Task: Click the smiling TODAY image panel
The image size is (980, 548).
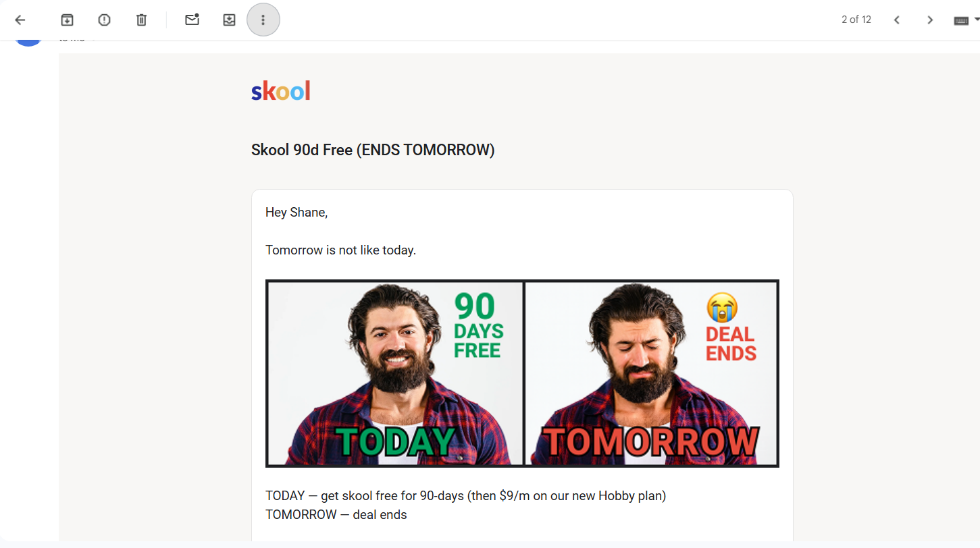Action: pyautogui.click(x=395, y=373)
